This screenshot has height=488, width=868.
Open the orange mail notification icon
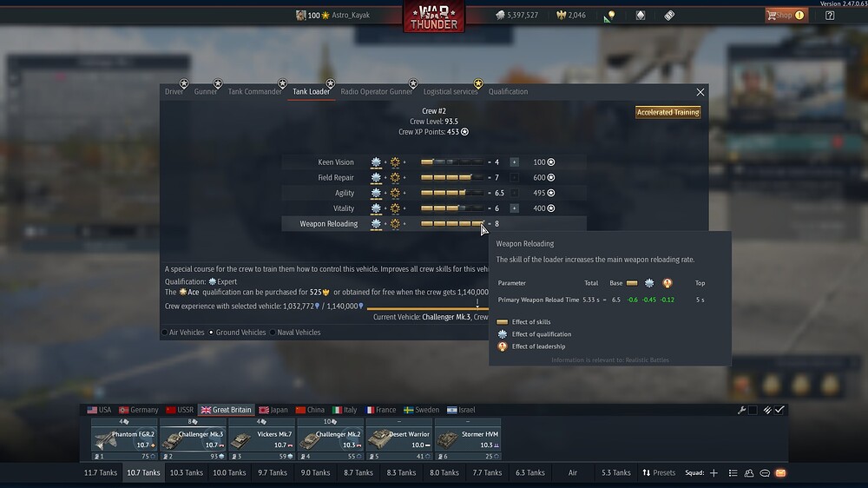pyautogui.click(x=780, y=473)
